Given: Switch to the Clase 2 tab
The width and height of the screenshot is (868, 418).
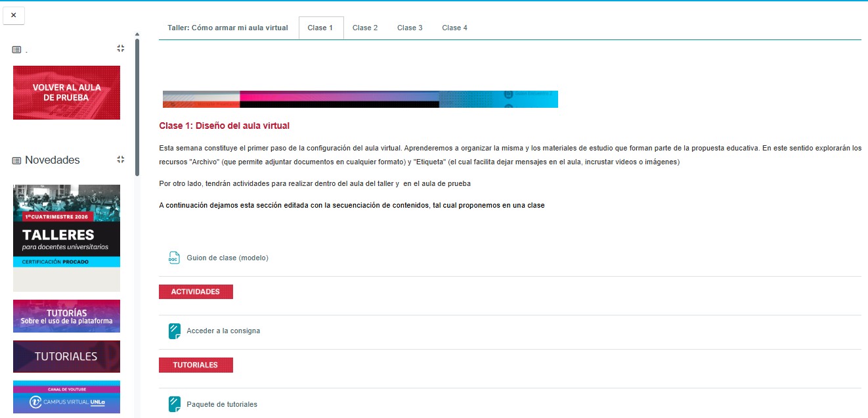Looking at the screenshot, I should click(365, 28).
